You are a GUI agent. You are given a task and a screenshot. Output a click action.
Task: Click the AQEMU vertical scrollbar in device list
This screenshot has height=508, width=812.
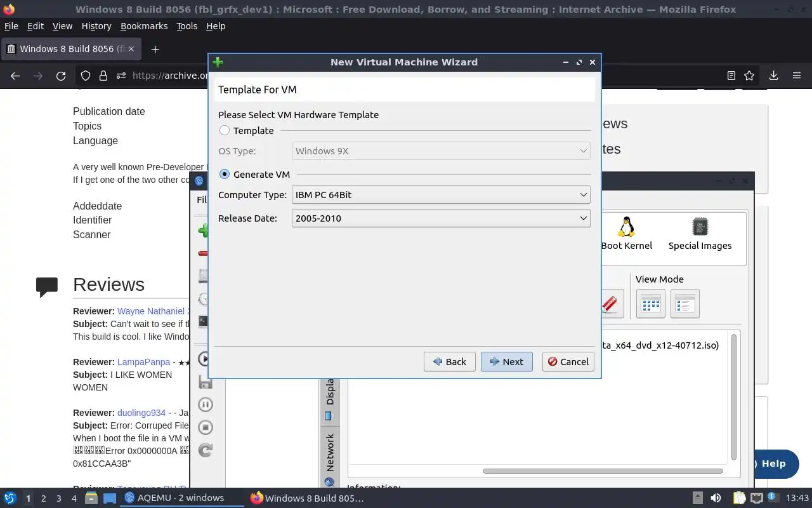(734, 397)
